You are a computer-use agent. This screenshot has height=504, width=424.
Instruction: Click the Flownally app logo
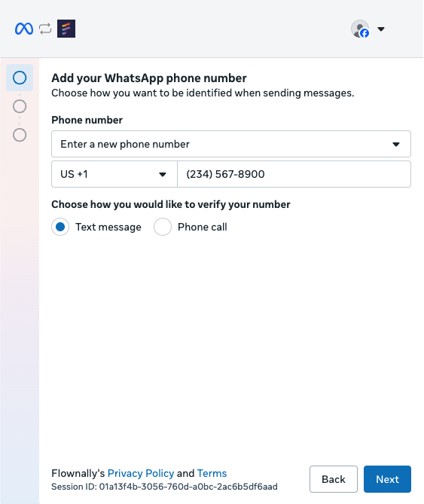66,29
